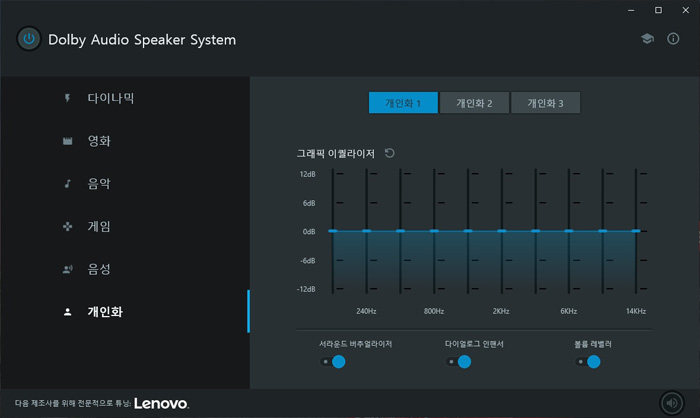Click the gamepad icon beside 게임
The height and width of the screenshot is (418, 700).
pos(67,226)
